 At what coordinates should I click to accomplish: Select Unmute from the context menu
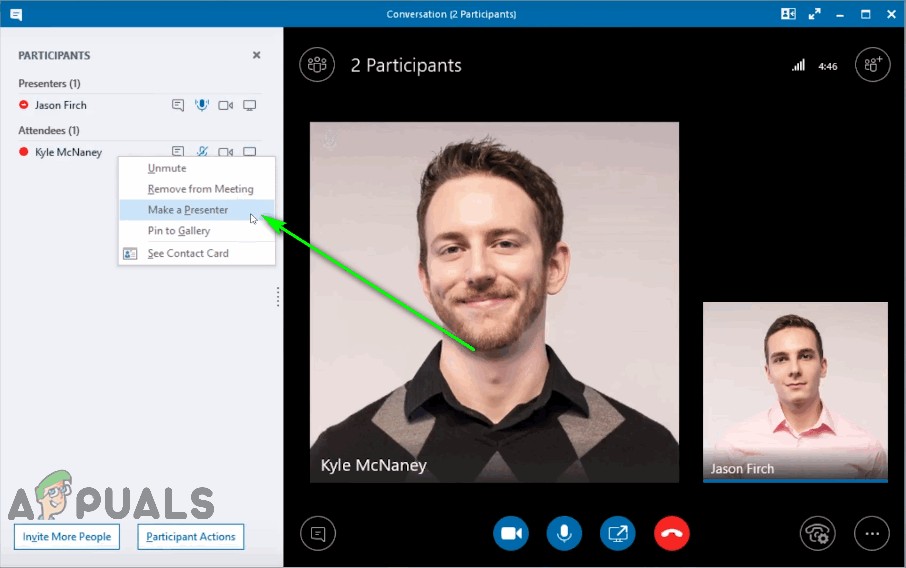point(196,168)
